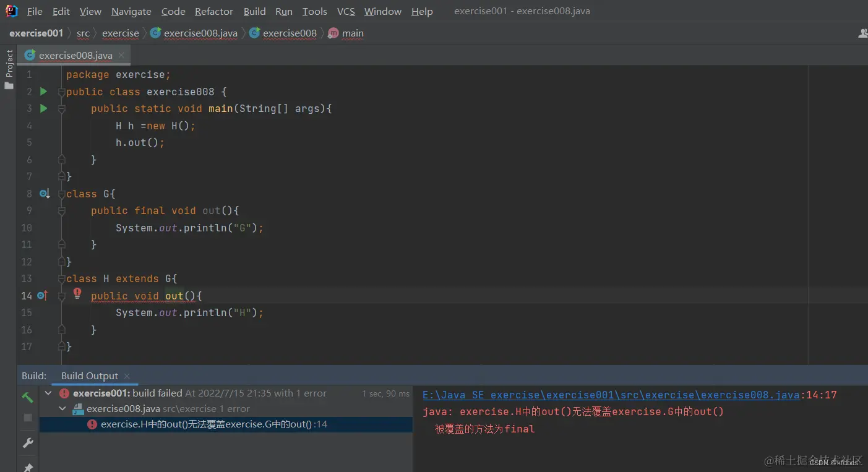
Task: Fold the main method at line 3
Action: [x=61, y=109]
